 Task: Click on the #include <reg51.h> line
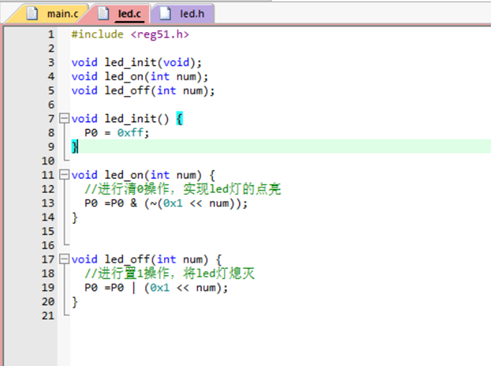[130, 34]
